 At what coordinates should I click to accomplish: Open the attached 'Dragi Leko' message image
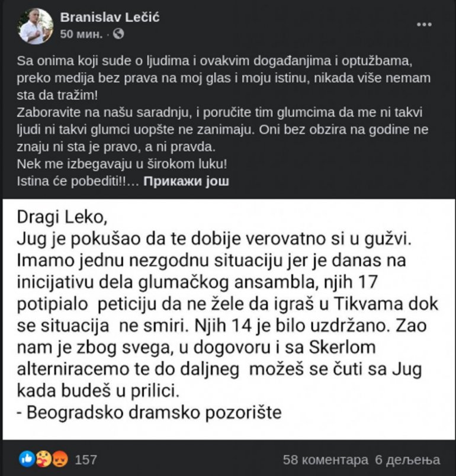(228, 320)
